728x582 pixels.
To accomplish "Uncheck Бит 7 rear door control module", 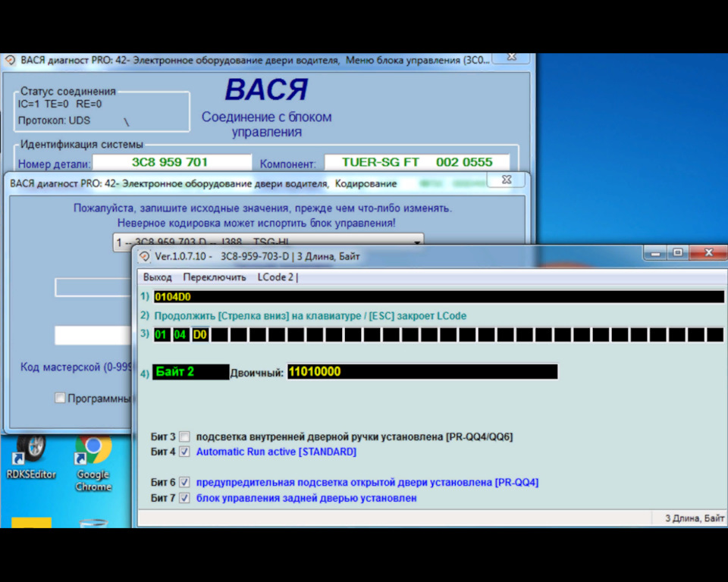I will coord(184,498).
